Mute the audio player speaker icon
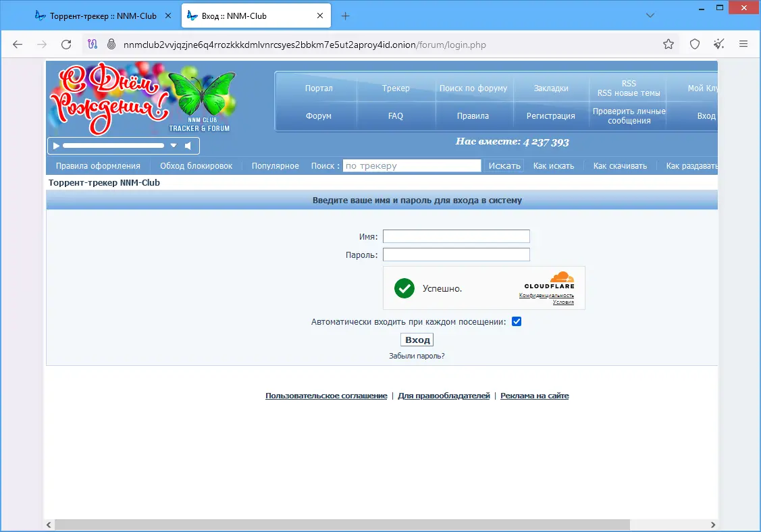 [x=188, y=146]
